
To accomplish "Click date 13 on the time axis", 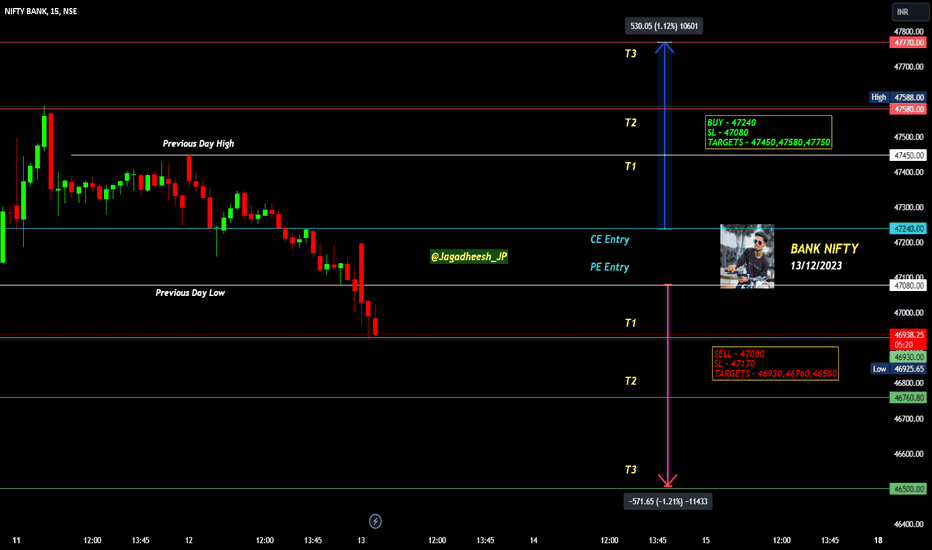I will tap(361, 540).
